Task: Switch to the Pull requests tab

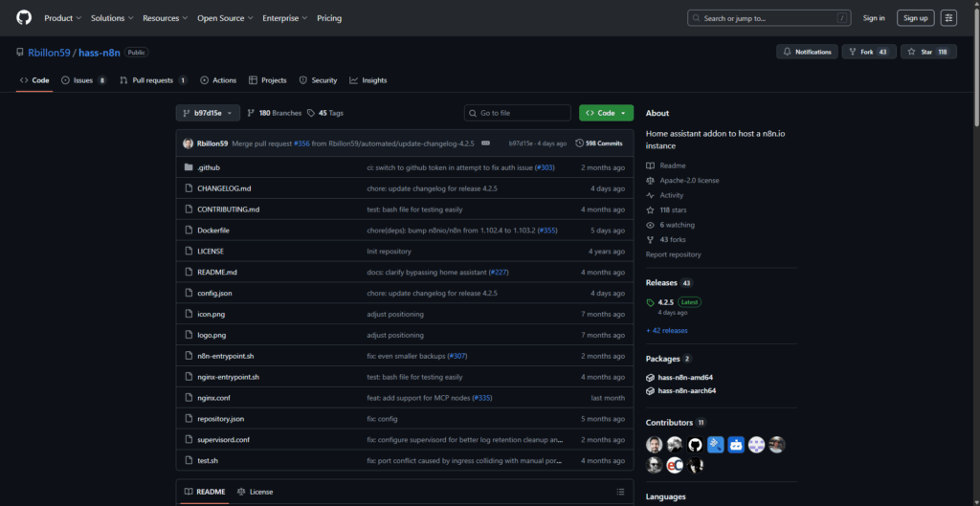Action: (x=153, y=80)
